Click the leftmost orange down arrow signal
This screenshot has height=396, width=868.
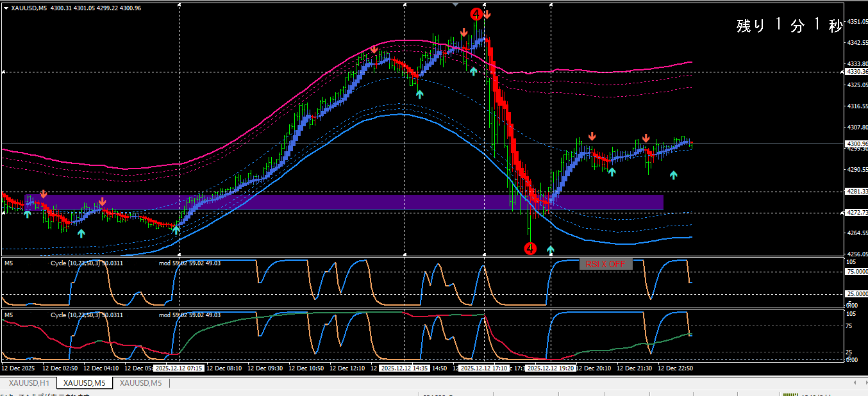point(43,194)
